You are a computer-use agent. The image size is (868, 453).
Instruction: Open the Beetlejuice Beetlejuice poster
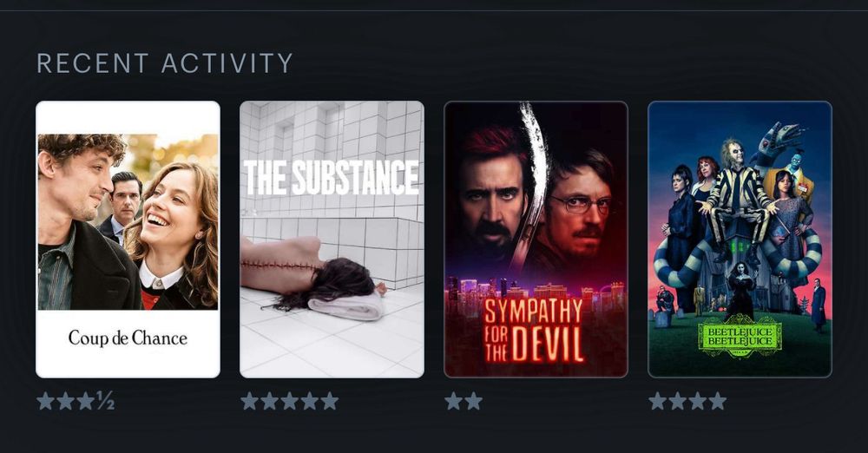[x=740, y=240]
